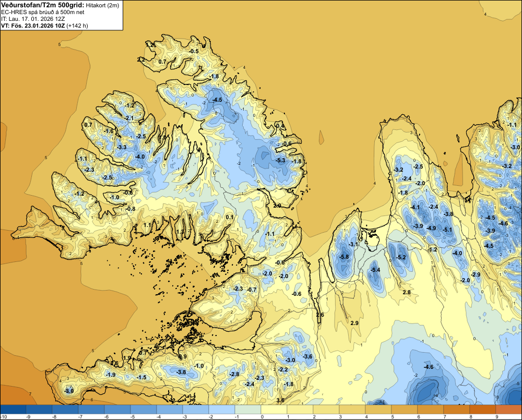Click the "2.6" temperature value
Image resolution: width=522 pixels, height=420 pixels.
point(320,315)
